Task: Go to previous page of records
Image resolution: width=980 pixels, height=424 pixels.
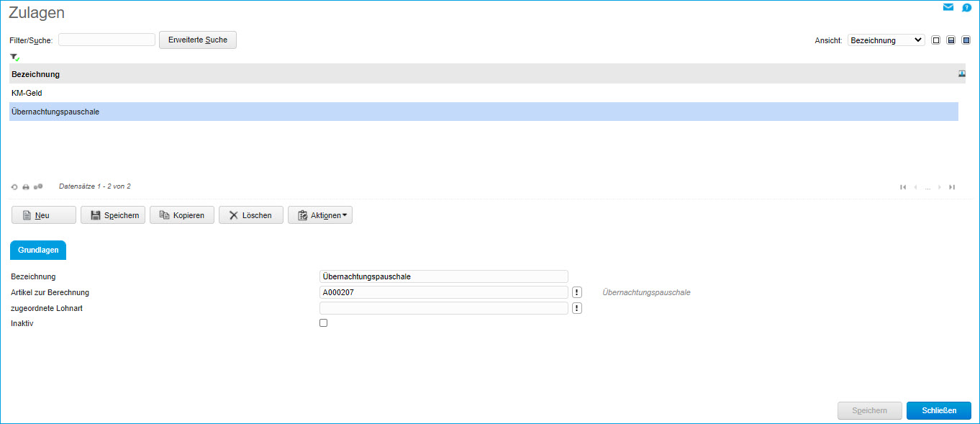Action: pos(915,187)
